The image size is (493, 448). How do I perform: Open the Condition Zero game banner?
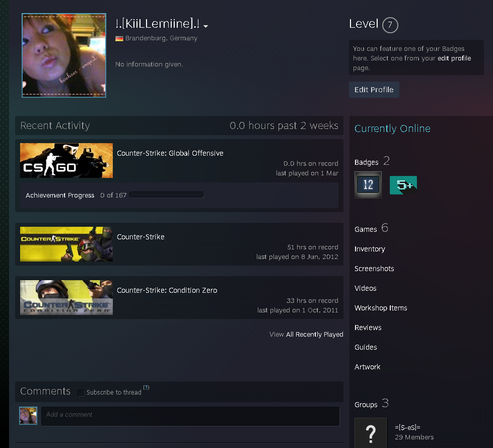tap(66, 298)
